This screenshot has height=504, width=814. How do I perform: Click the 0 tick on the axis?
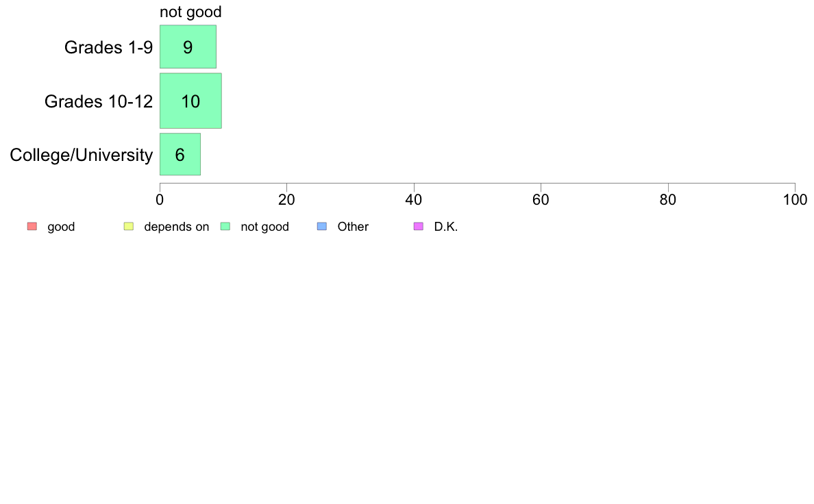[160, 200]
